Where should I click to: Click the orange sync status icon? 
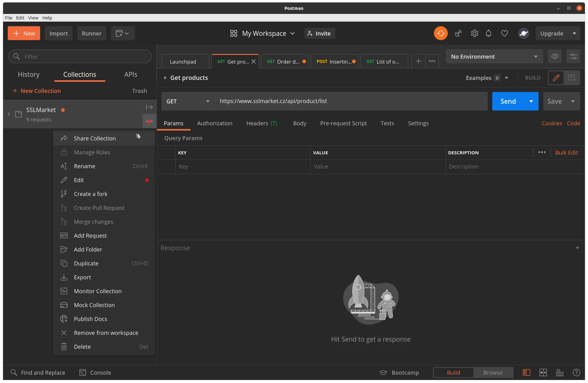pos(441,33)
